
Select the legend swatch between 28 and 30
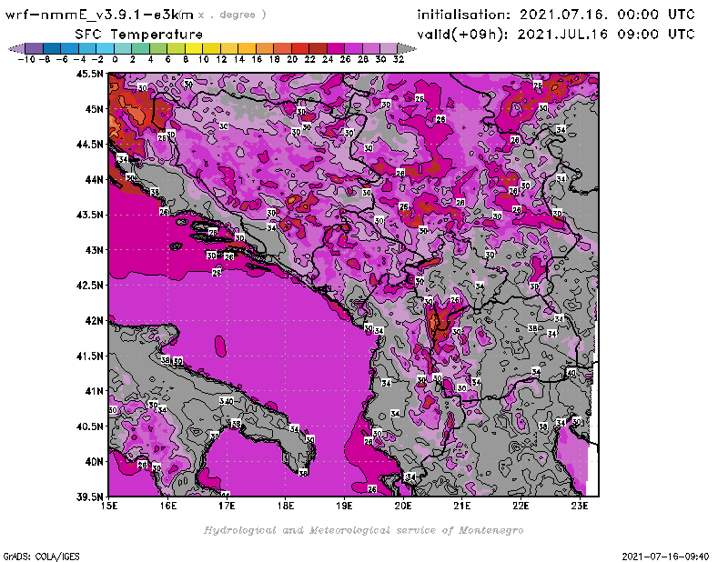click(370, 48)
